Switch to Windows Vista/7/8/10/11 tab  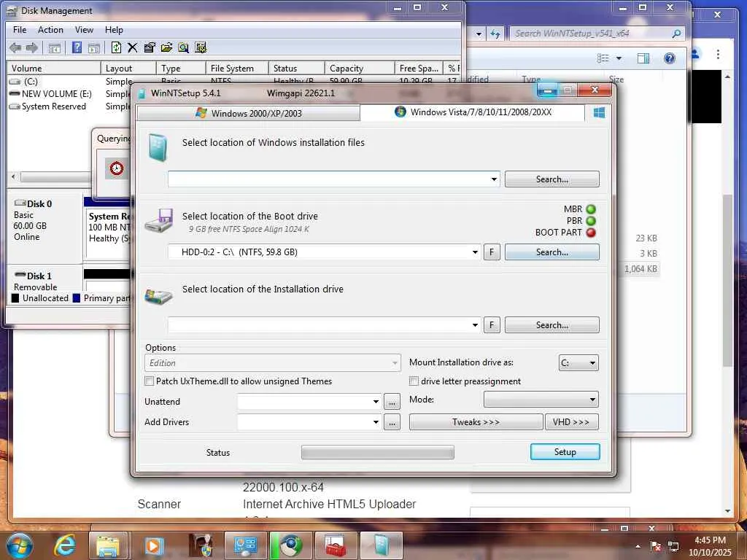(473, 112)
